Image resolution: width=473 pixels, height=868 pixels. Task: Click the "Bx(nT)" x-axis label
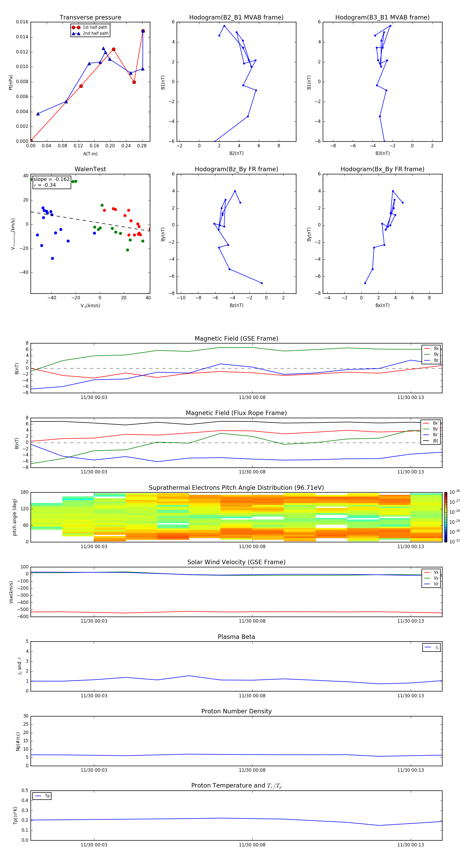382,305
